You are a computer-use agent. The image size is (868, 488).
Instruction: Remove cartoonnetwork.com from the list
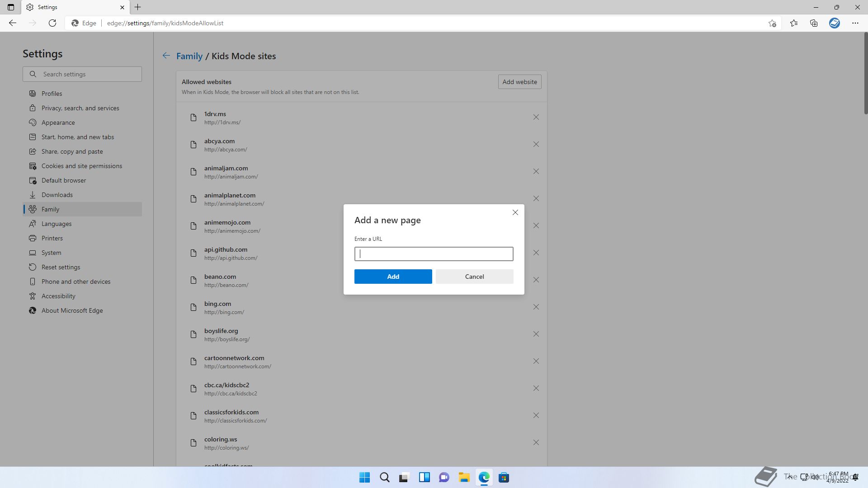click(x=536, y=361)
